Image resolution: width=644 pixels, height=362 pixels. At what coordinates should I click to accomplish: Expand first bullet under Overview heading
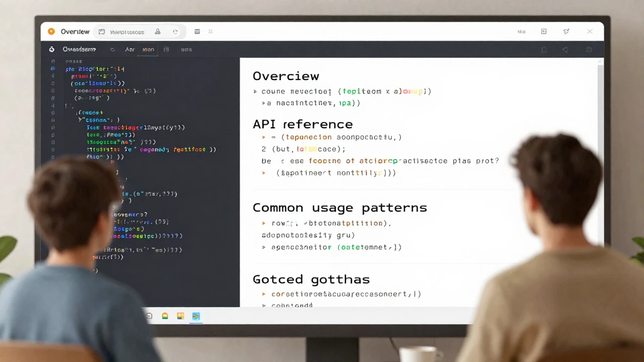point(256,92)
